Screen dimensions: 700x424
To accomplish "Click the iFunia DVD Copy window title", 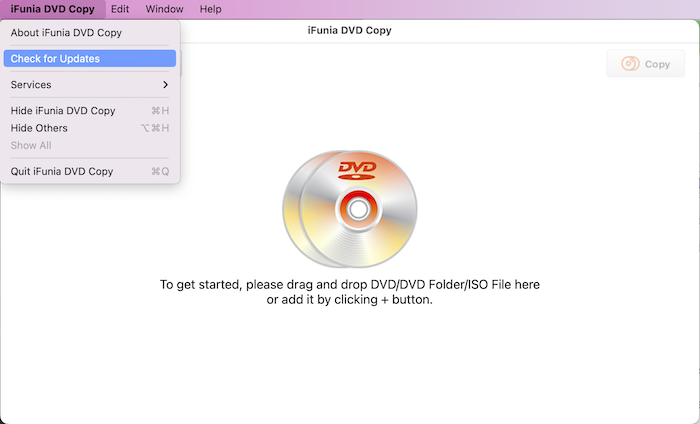I will click(x=349, y=31).
